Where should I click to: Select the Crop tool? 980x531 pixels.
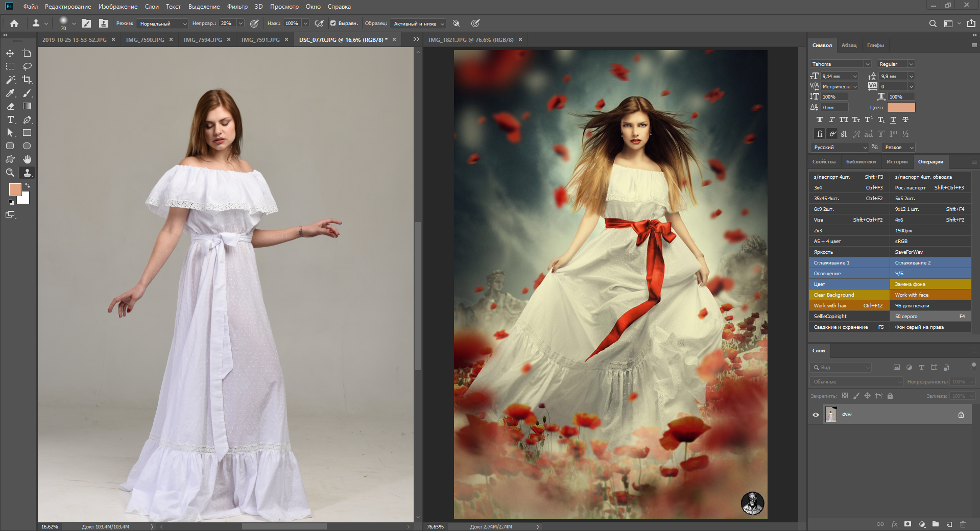(x=27, y=80)
